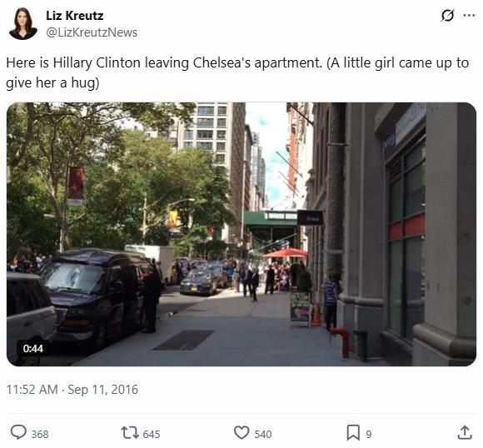Click the Liz Kreutz display name

(75, 16)
